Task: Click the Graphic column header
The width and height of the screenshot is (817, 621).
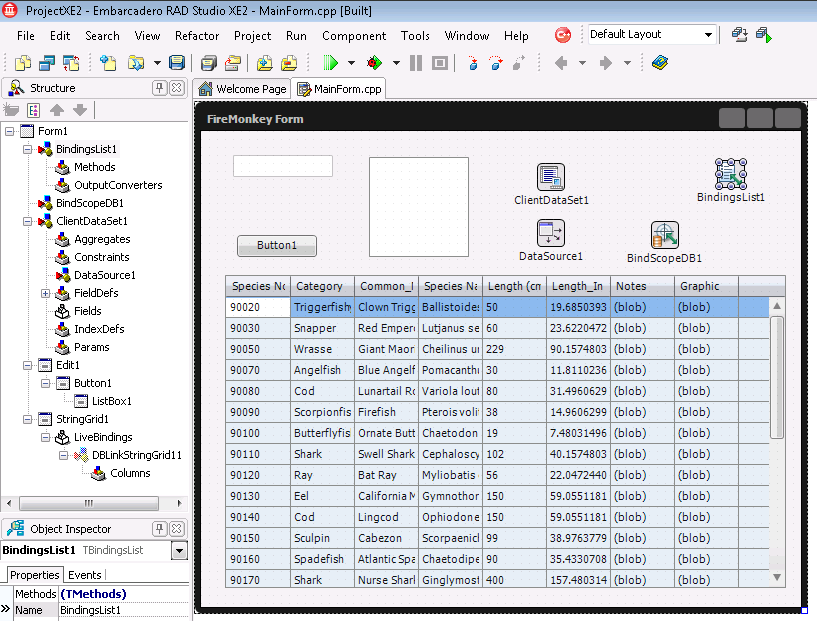Action: 706,286
